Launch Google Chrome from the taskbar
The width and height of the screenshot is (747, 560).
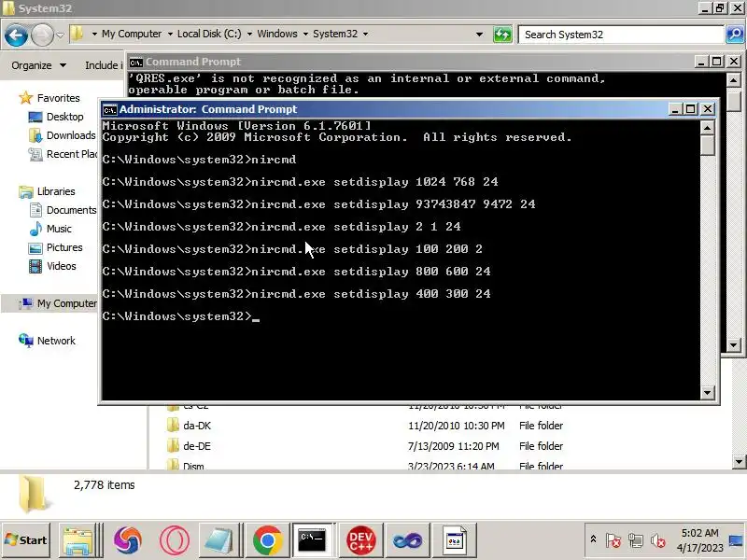(x=267, y=540)
